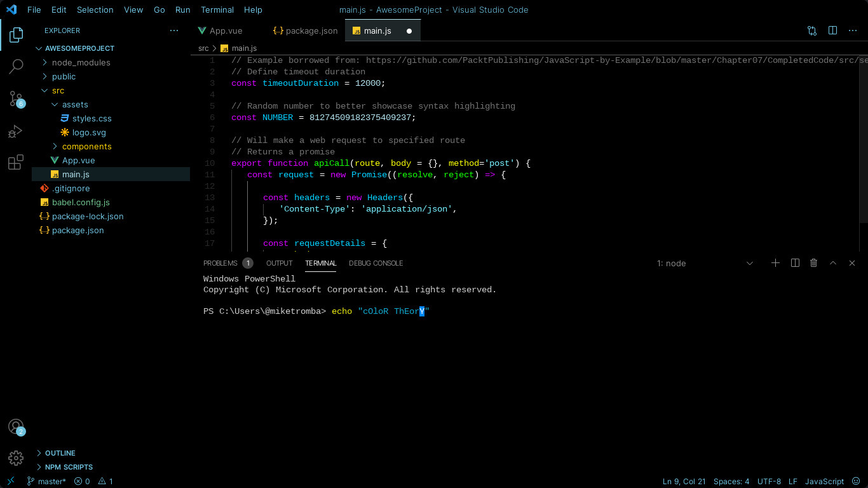
Task: Click the master* branch in status bar
Action: coord(46,482)
